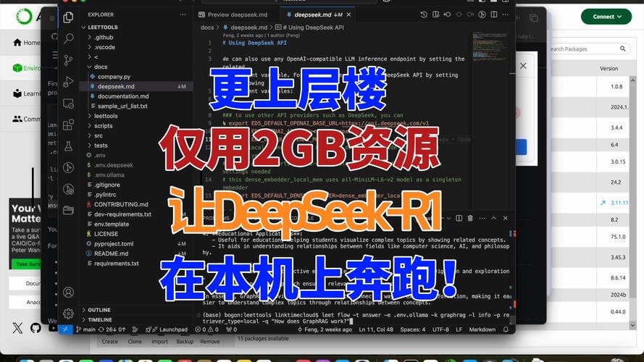Viewport: 644px width, 362px height.
Task: Click the file history clock icon in editor toolbar
Action: coord(424,14)
